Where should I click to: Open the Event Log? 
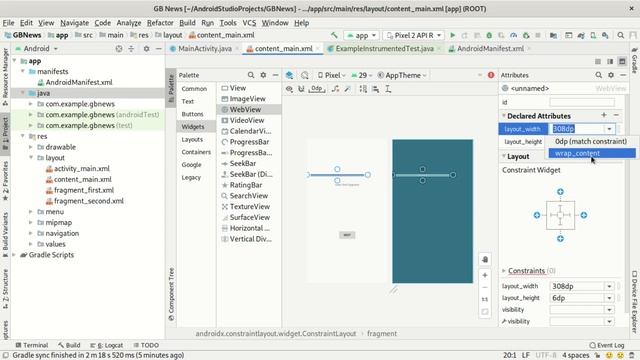[607, 345]
